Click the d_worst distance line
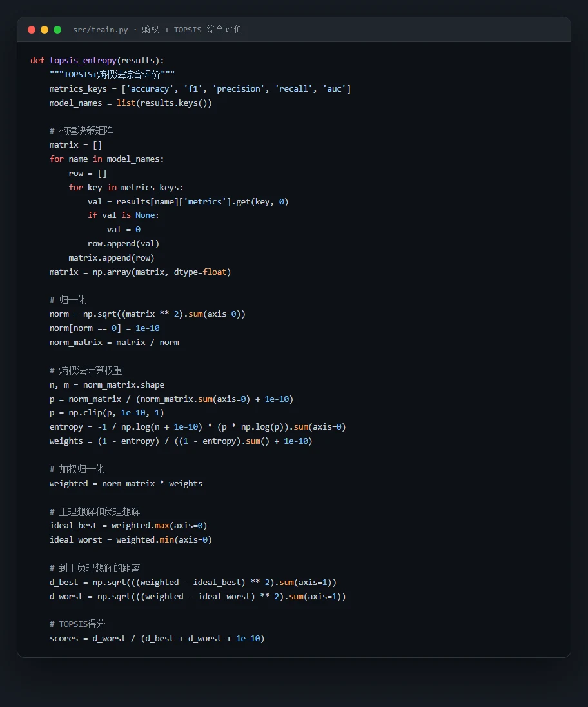The image size is (588, 707). pos(198,597)
